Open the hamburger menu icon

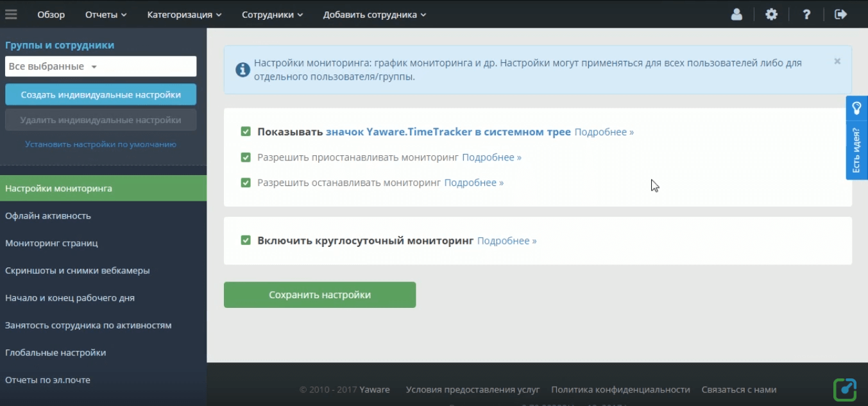pos(12,14)
